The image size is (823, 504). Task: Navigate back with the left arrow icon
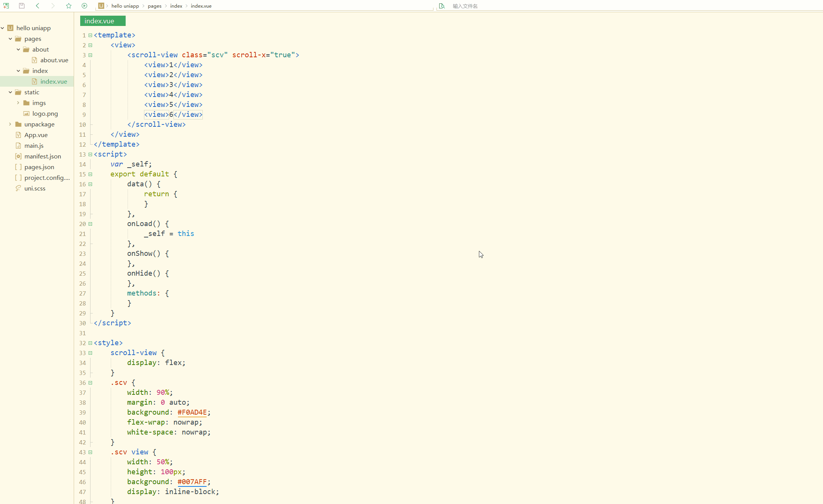(37, 6)
